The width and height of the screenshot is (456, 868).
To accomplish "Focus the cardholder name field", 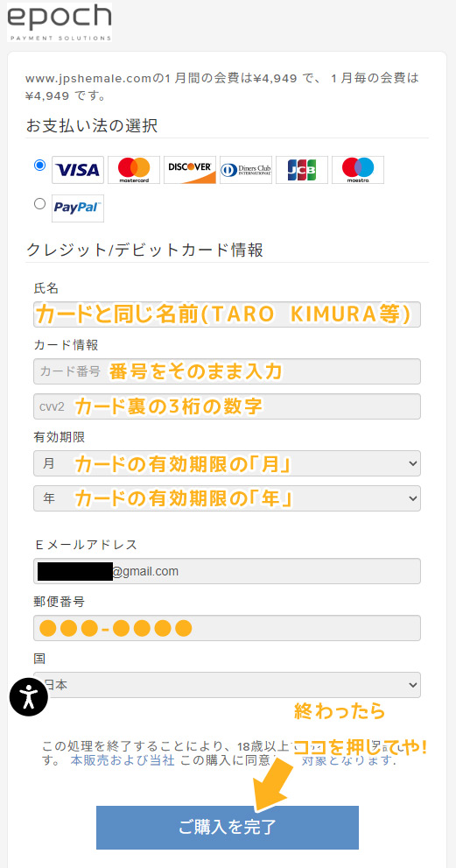I will (227, 314).
